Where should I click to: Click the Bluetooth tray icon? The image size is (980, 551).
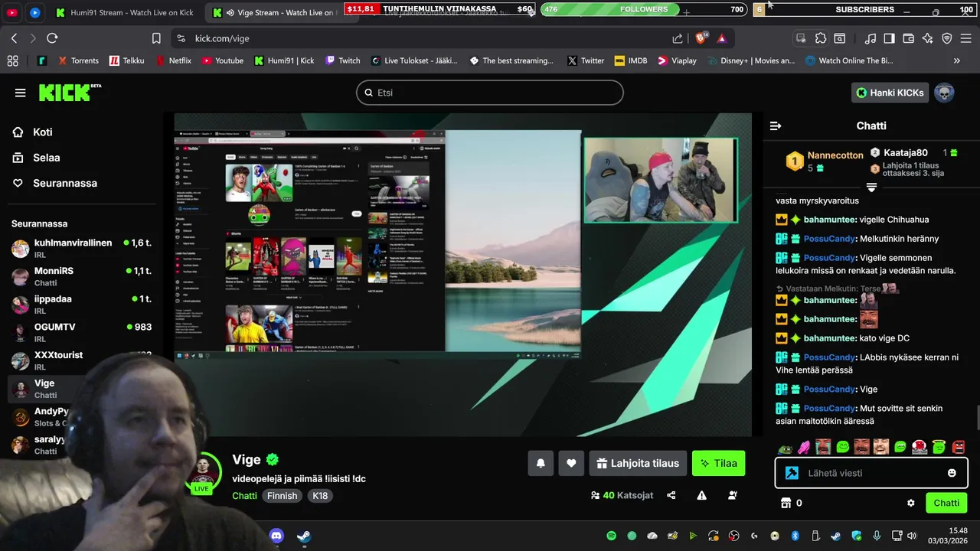click(795, 536)
